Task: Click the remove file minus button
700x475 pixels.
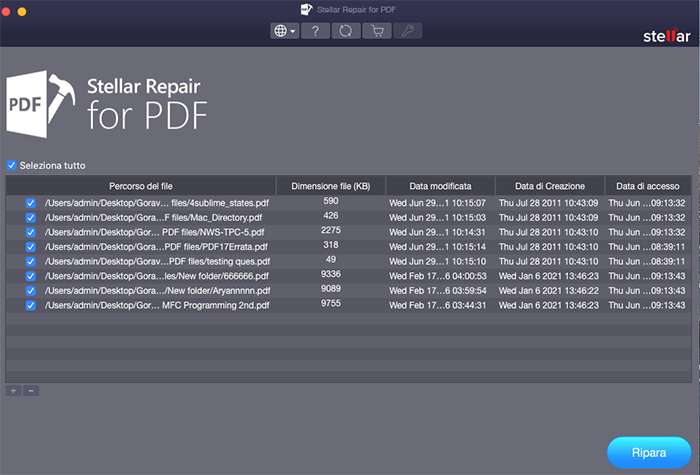Action: [x=31, y=391]
